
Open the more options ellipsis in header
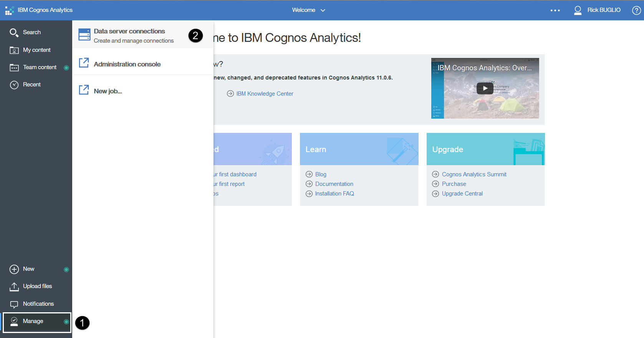click(x=555, y=10)
